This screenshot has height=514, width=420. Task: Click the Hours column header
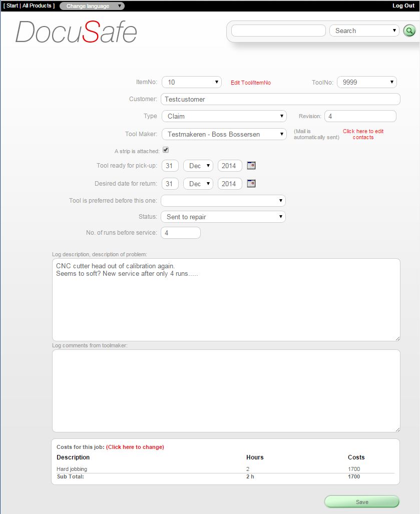255,457
